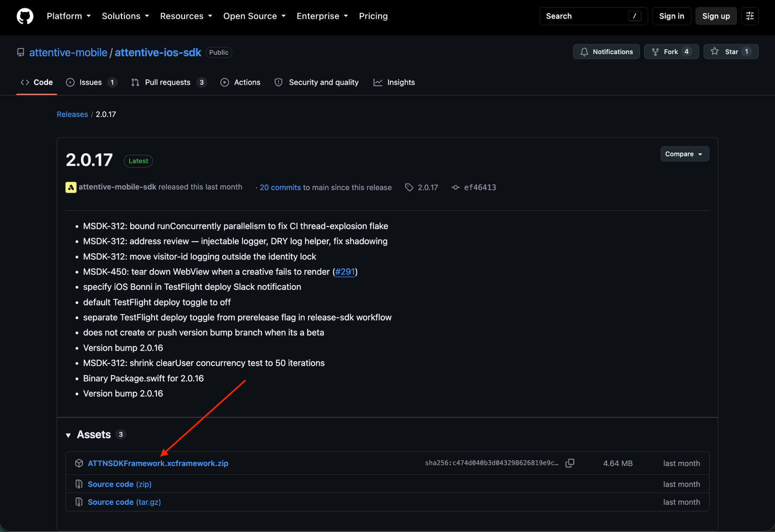Click the Actions play icon
Viewport: 775px width, 532px height.
[225, 82]
